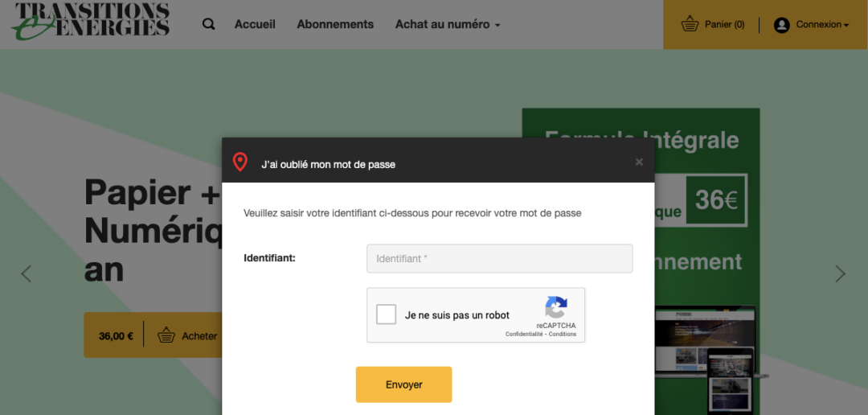Open the Accueil menu item

pos(255,24)
